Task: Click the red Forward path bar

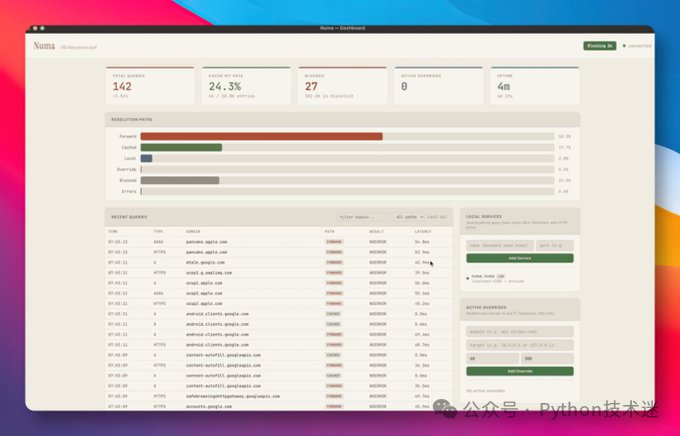Action: 262,136
